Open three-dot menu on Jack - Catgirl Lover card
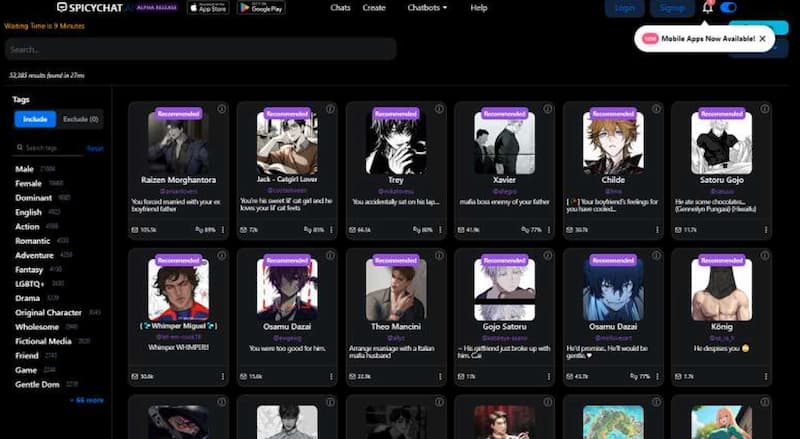This screenshot has width=800, height=439. pos(331,230)
